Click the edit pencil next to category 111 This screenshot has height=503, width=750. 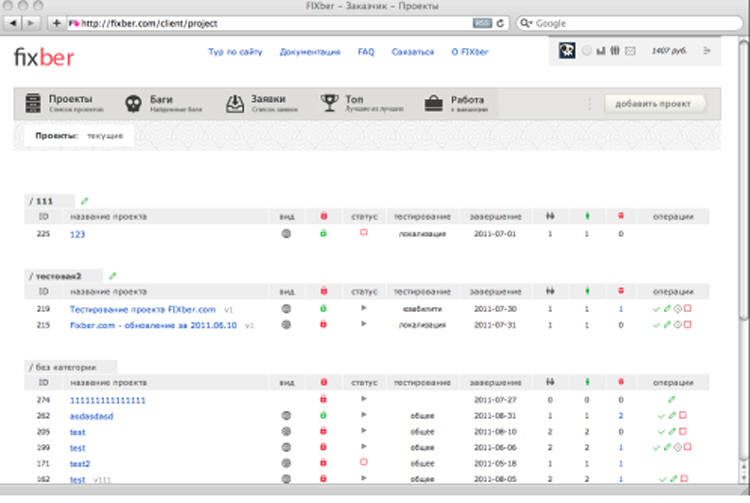84,201
